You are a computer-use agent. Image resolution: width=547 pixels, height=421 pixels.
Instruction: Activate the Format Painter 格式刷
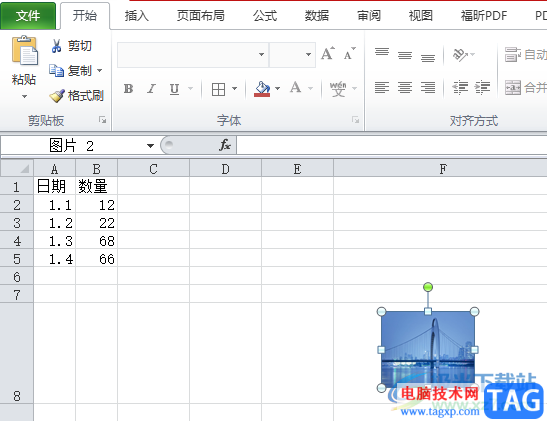76,96
